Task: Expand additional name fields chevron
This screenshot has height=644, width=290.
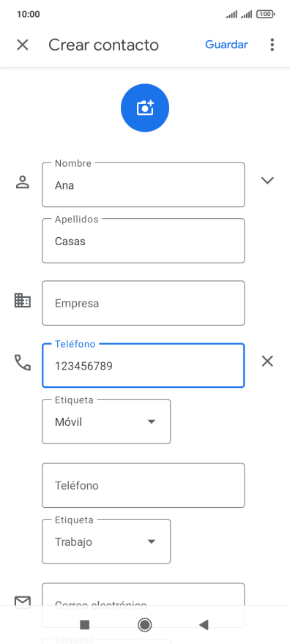Action: point(267,180)
